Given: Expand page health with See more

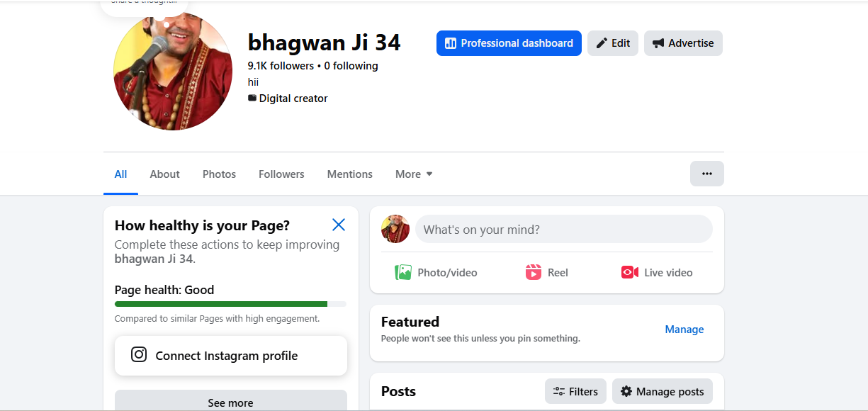Looking at the screenshot, I should click(x=231, y=402).
